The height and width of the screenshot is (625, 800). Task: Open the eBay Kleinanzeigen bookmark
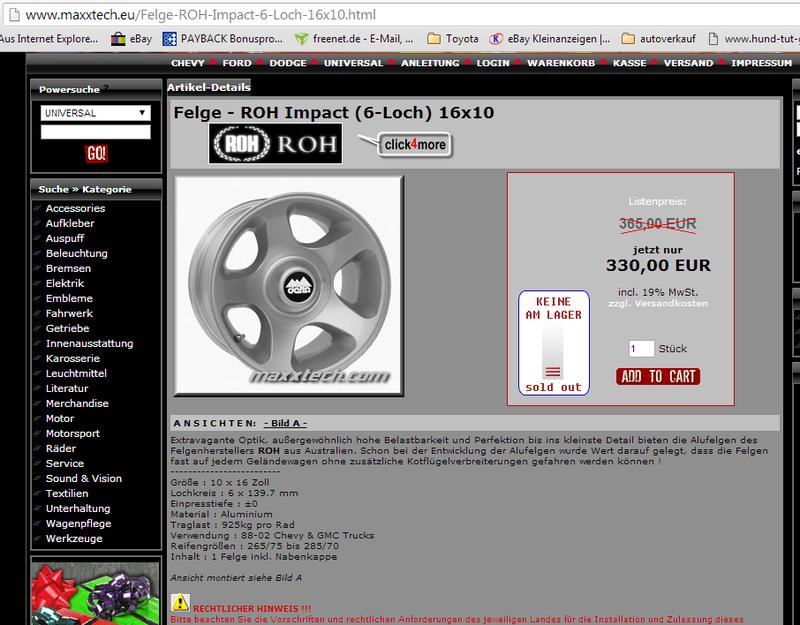tap(549, 39)
